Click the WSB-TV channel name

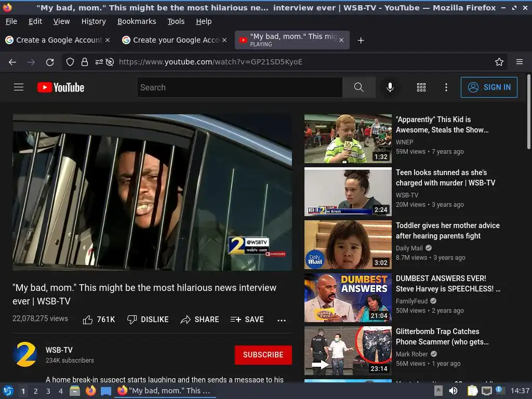(x=59, y=350)
